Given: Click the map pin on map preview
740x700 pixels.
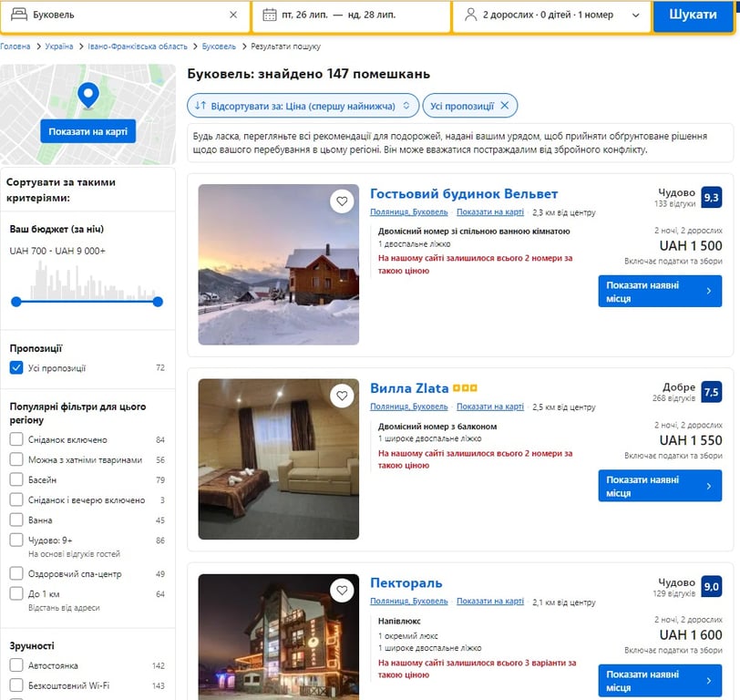Looking at the screenshot, I should (x=87, y=94).
